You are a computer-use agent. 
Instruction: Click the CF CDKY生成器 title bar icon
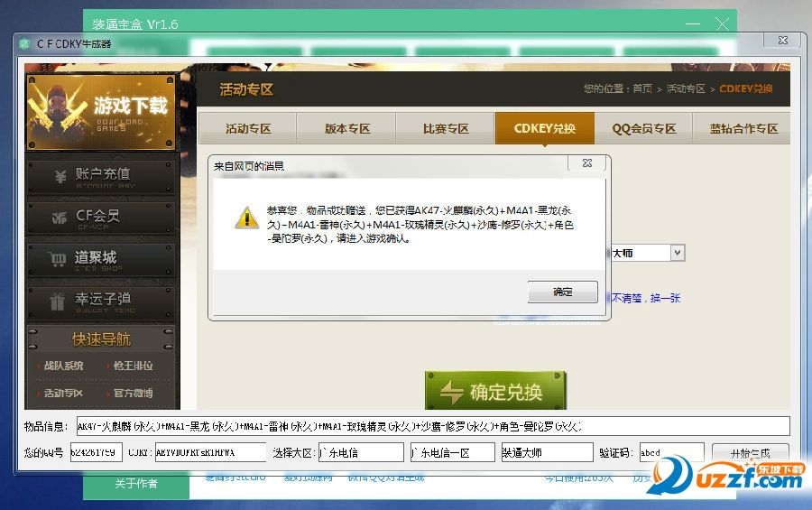(25, 43)
